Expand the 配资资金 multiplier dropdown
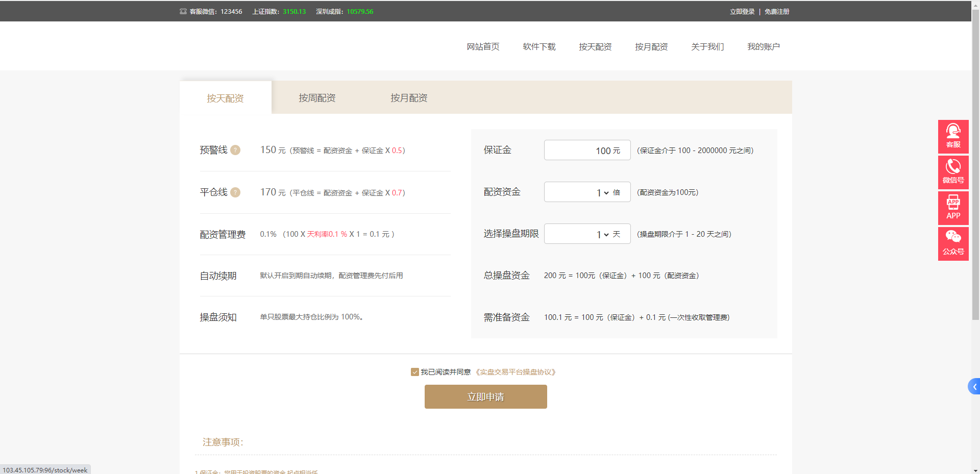This screenshot has width=980, height=474. [x=602, y=192]
